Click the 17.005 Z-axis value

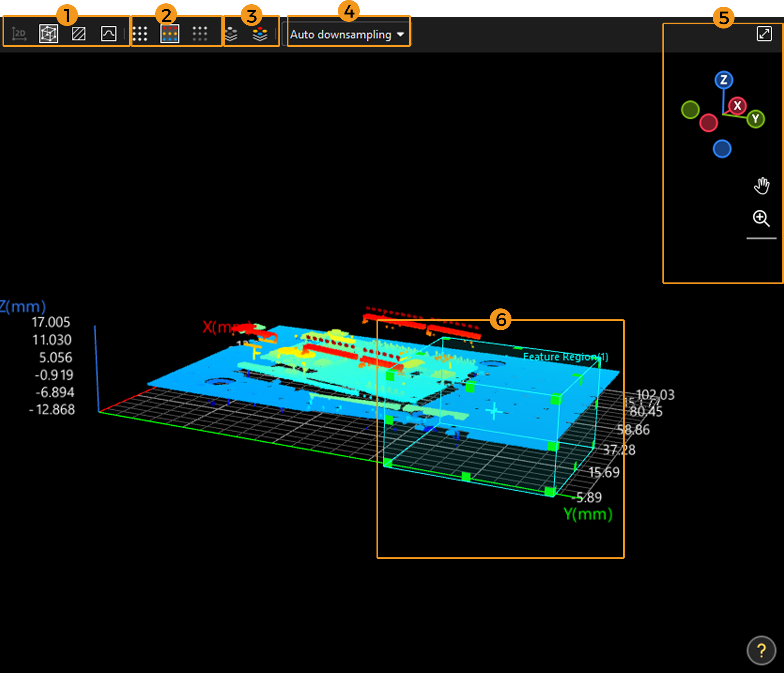click(51, 322)
